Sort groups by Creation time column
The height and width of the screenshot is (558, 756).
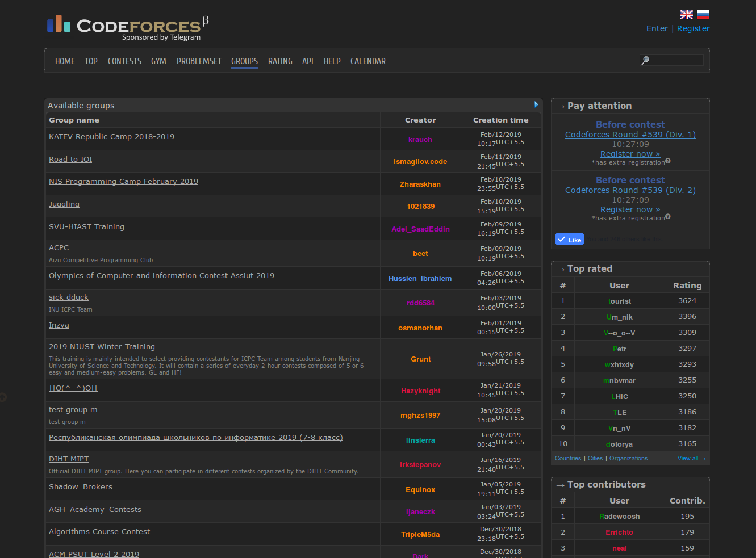click(x=500, y=120)
